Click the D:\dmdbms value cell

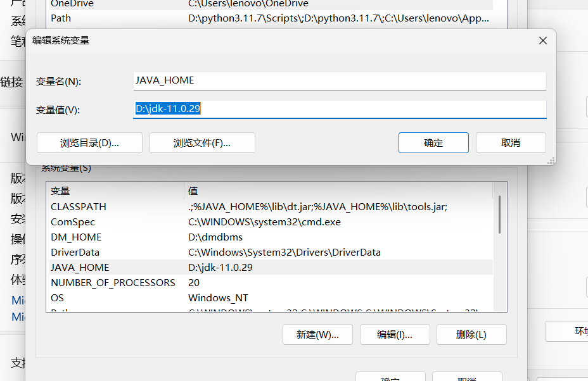point(215,237)
